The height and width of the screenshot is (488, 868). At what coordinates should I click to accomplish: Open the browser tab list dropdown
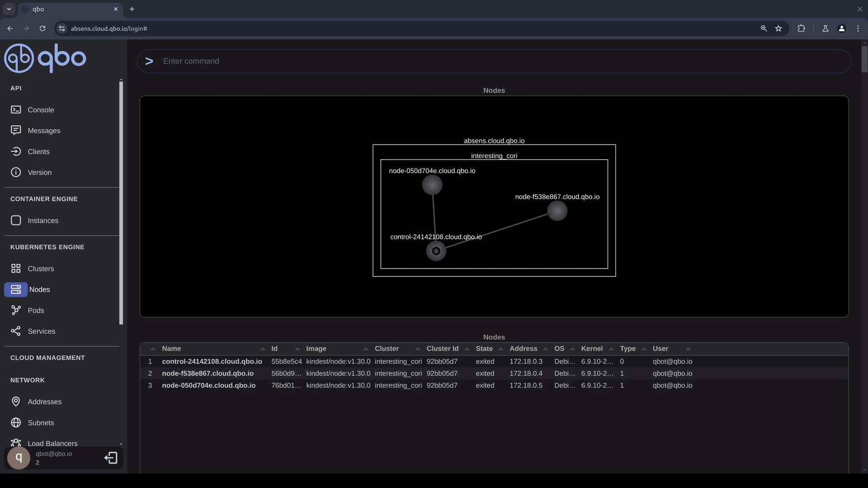(9, 9)
